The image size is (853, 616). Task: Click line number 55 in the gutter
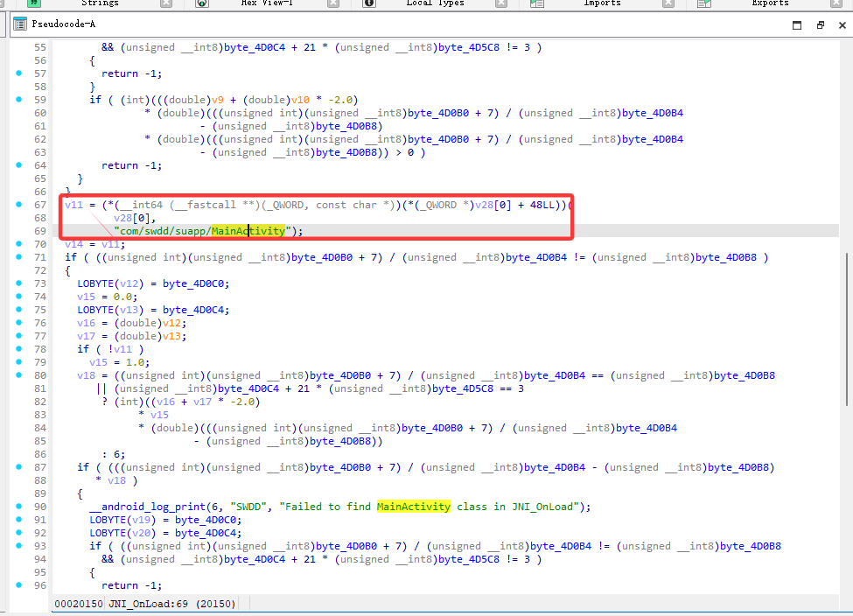[40, 47]
